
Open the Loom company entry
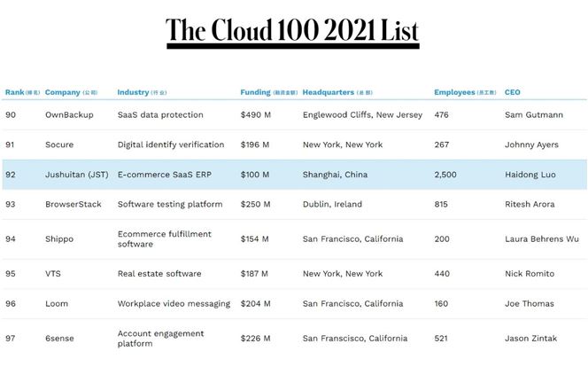pos(57,303)
